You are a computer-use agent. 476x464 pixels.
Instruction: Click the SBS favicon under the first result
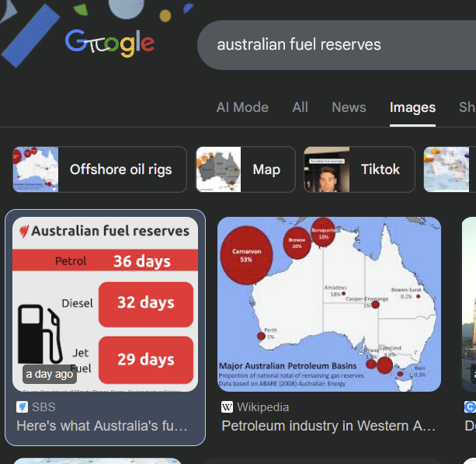click(22, 406)
